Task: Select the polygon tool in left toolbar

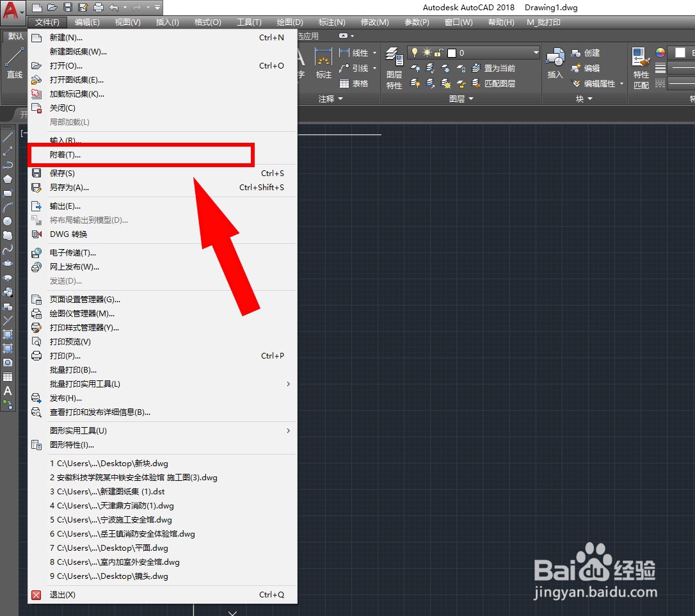Action: 8,179
